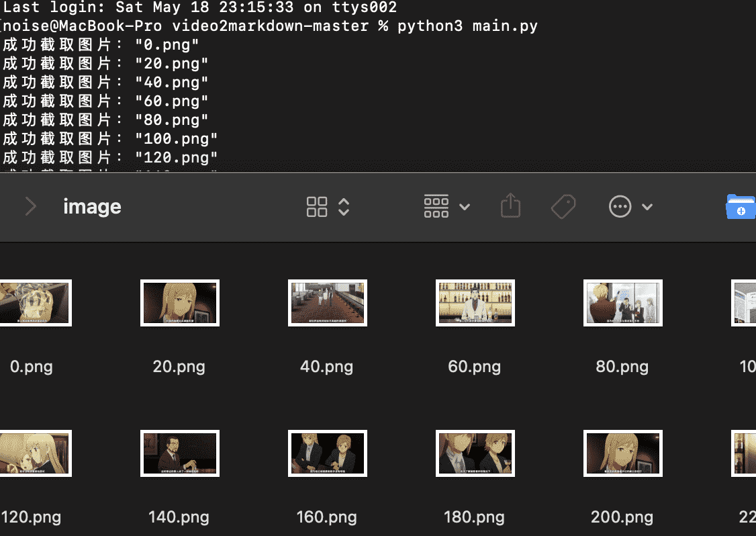The height and width of the screenshot is (536, 756).
Task: Open the view switcher up-down arrows
Action: coord(344,207)
